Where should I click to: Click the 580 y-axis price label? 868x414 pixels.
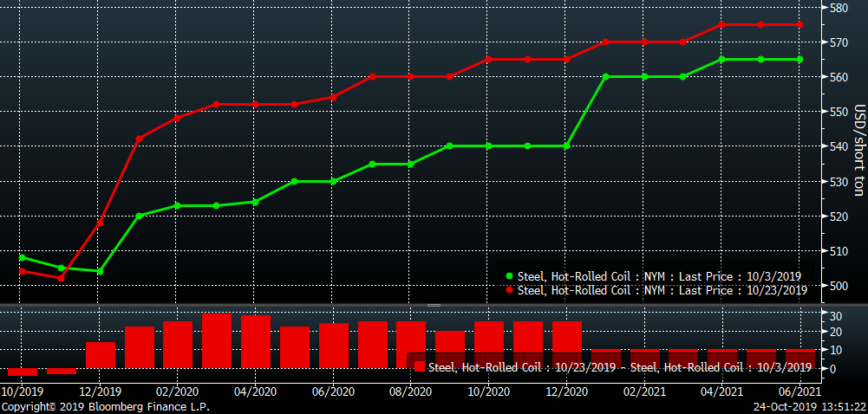pyautogui.click(x=839, y=8)
